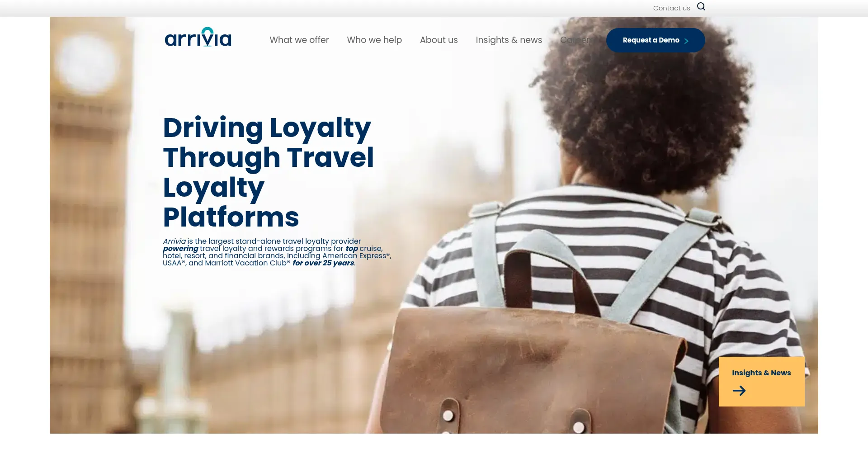Open the yellow Insights & News card
The image size is (868, 449).
coord(762,382)
